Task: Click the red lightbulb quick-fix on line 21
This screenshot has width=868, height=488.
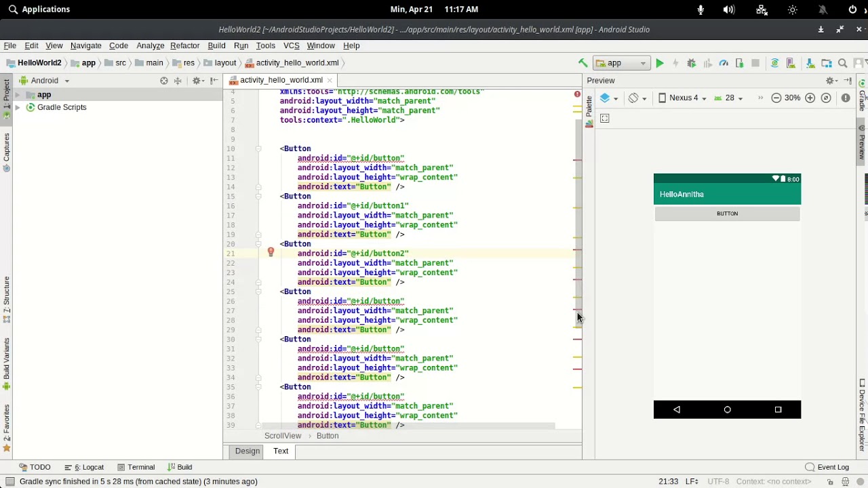Action: tap(271, 253)
